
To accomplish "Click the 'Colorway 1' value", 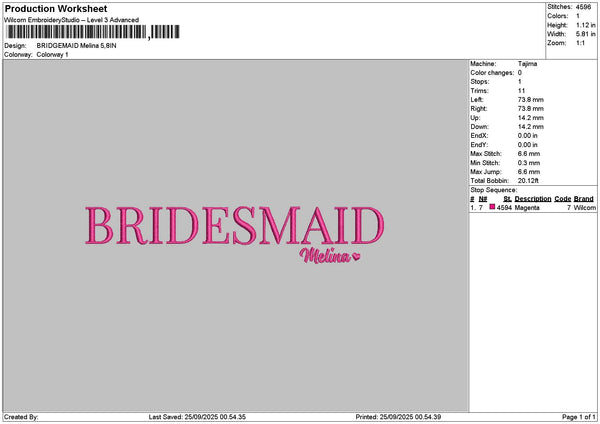I will tap(52, 55).
